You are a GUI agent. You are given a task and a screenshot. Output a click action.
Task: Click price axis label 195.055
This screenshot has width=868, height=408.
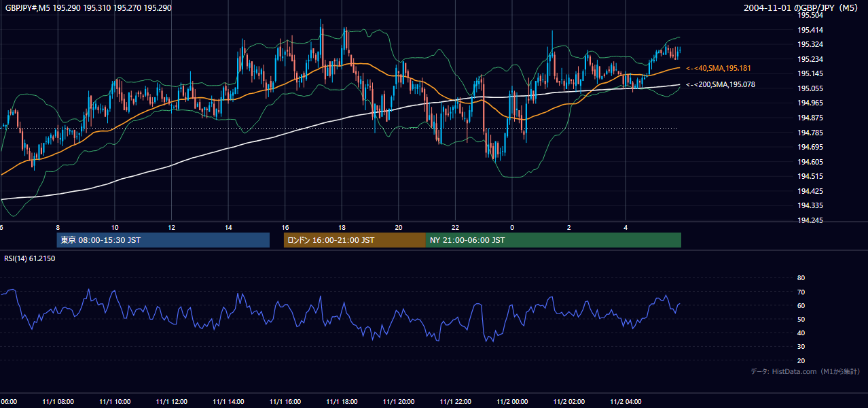point(810,88)
